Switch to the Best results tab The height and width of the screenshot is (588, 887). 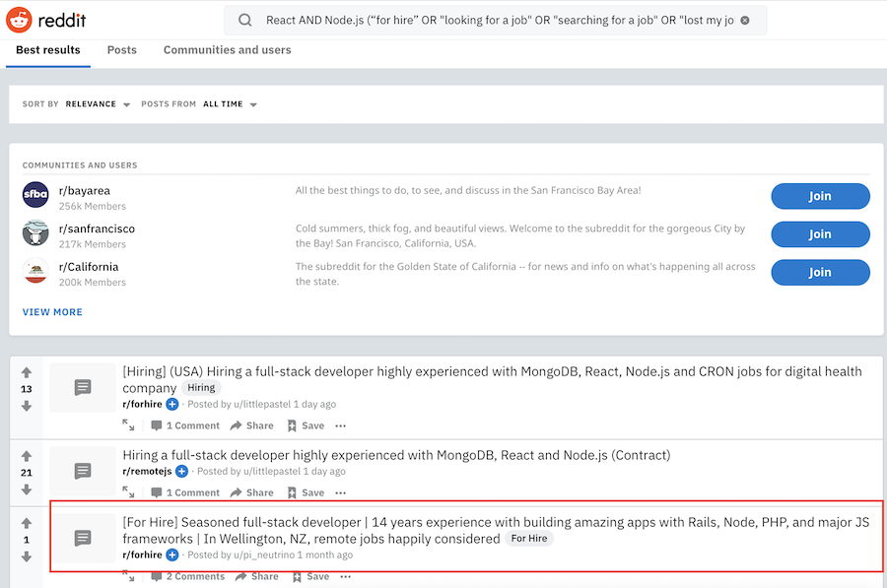pos(48,50)
